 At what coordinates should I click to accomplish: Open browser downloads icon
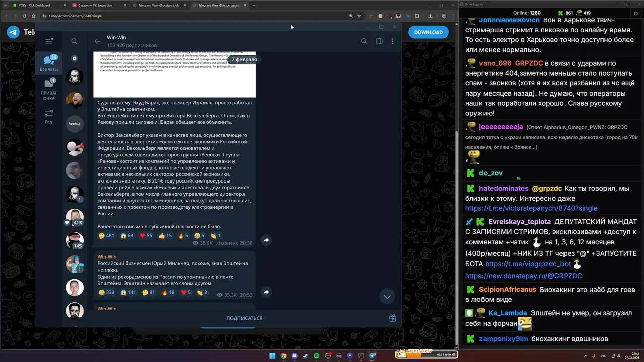430,16
